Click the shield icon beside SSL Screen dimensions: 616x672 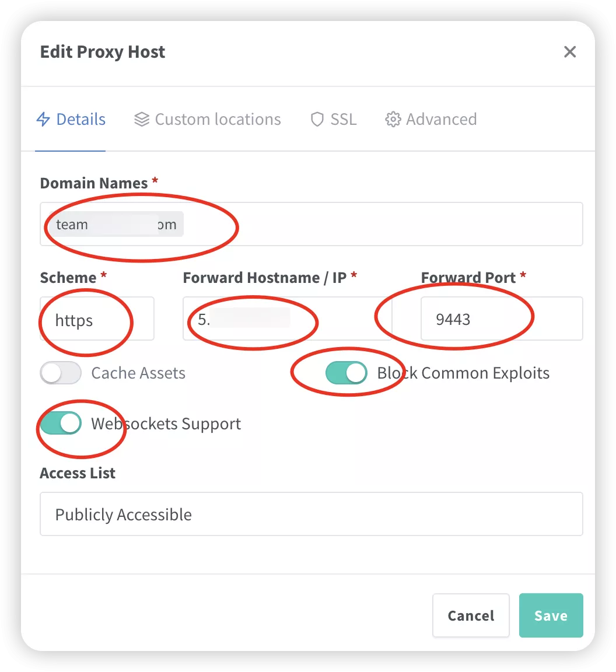(317, 119)
